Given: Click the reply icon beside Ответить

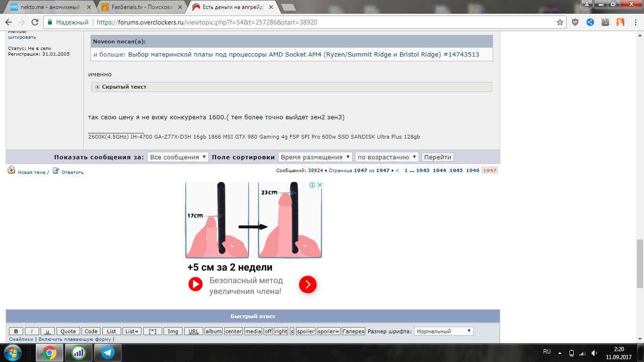Looking at the screenshot, I should (x=56, y=170).
